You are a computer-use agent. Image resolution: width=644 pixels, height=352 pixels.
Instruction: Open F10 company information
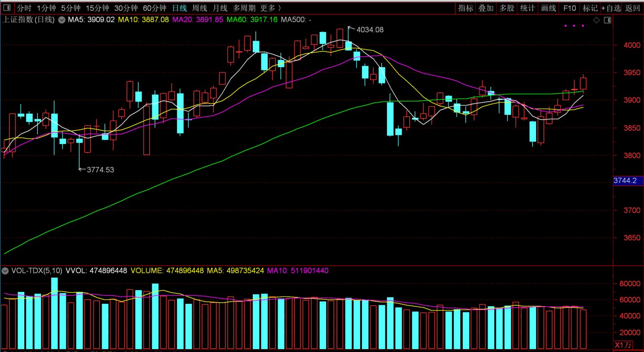569,8
